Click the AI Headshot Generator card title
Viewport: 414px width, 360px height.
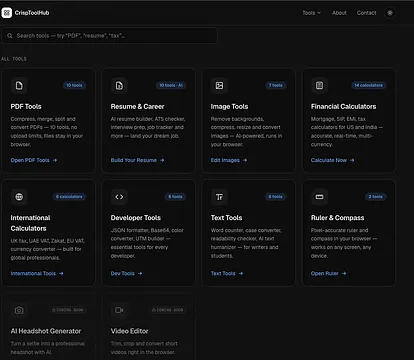pos(46,331)
